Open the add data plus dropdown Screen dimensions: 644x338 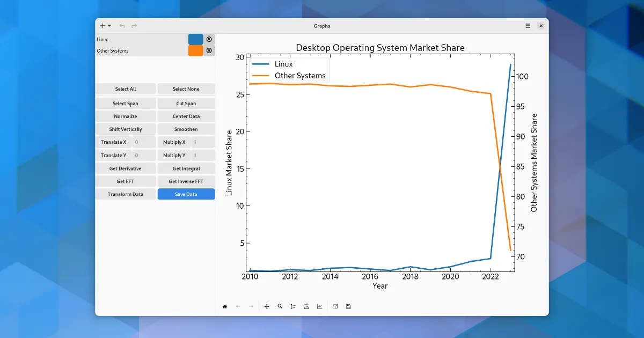(105, 26)
